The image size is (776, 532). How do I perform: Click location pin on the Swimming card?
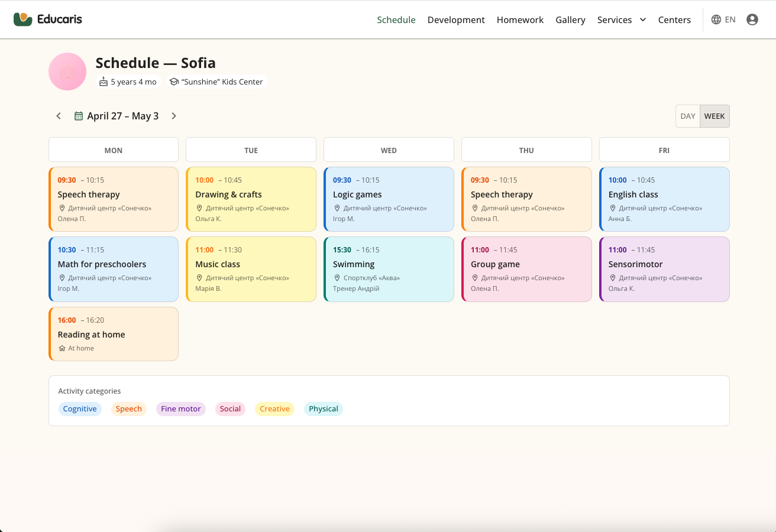(x=337, y=278)
